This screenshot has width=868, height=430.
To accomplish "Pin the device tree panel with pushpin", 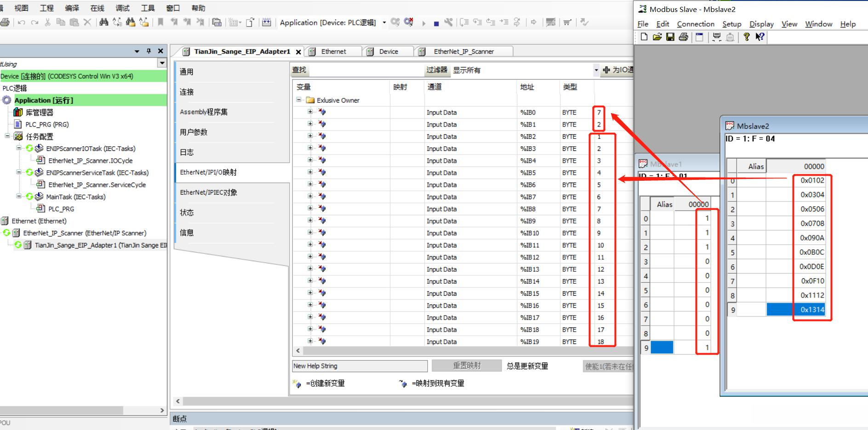I will pos(148,51).
